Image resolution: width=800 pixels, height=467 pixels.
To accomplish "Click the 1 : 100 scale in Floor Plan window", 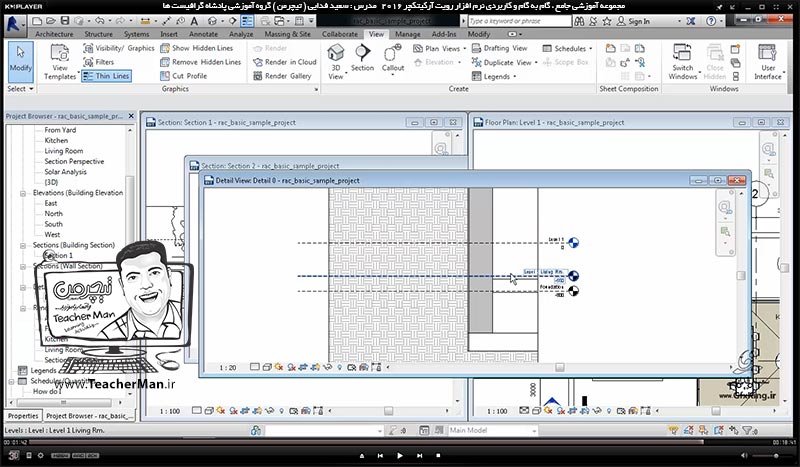I will pyautogui.click(x=496, y=411).
